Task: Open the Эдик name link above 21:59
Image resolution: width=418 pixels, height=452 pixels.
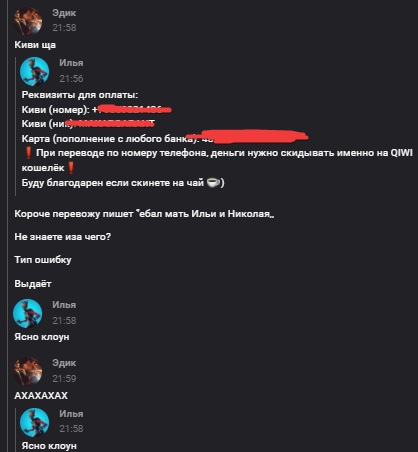Action: click(64, 363)
